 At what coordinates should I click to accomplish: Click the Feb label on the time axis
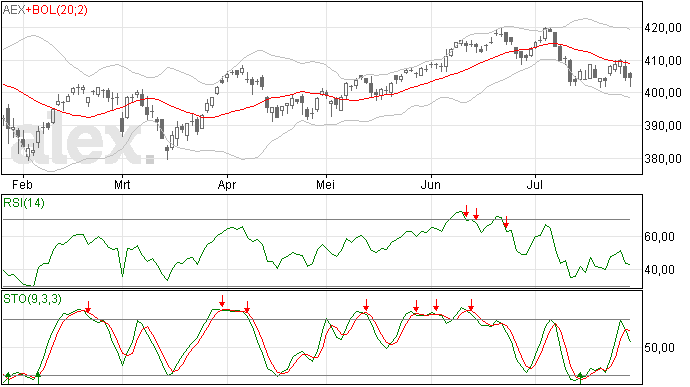[x=22, y=184]
